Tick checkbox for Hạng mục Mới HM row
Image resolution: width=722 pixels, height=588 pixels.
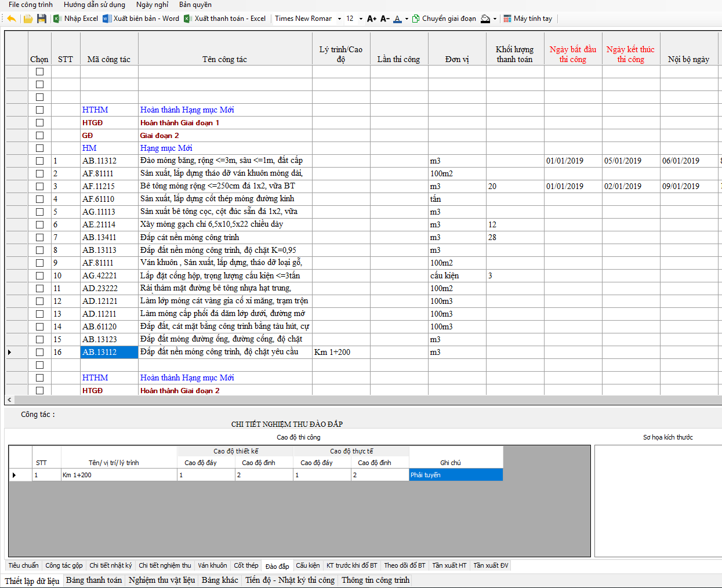pos(39,148)
